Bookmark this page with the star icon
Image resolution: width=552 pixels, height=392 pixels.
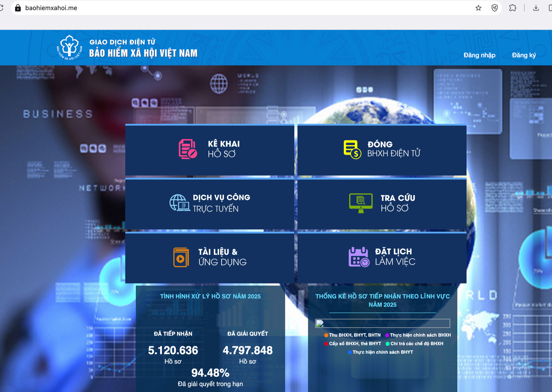478,8
